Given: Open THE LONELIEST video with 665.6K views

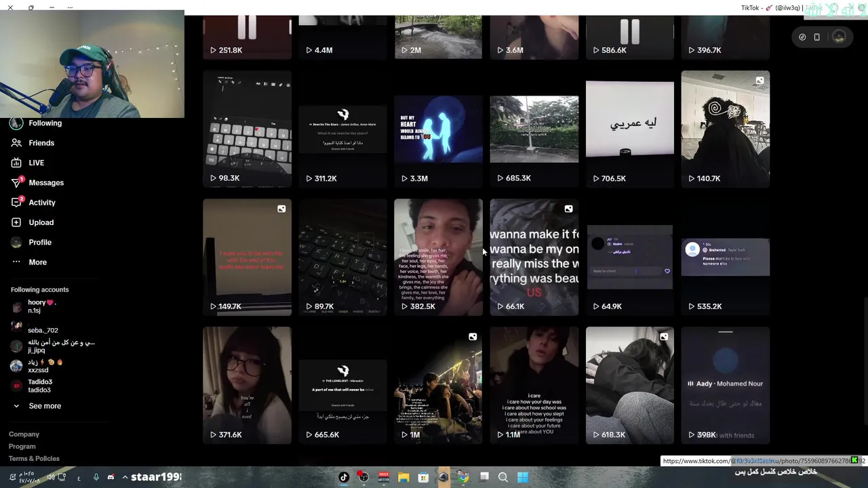Looking at the screenshot, I should tap(342, 385).
